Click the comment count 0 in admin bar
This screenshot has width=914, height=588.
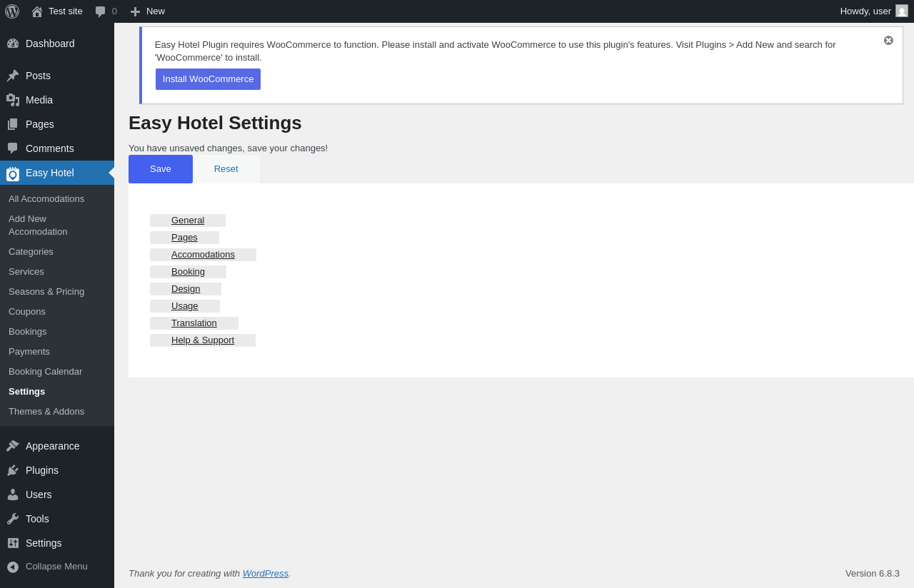point(114,11)
